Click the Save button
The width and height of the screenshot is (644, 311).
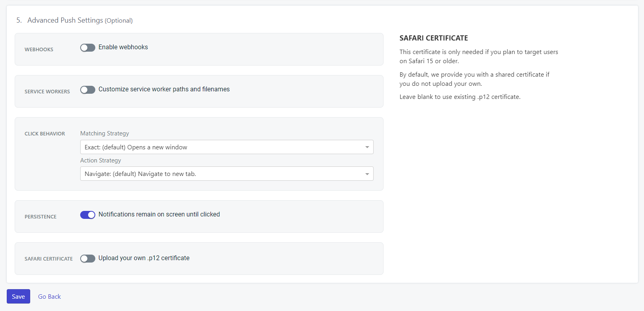[18, 296]
